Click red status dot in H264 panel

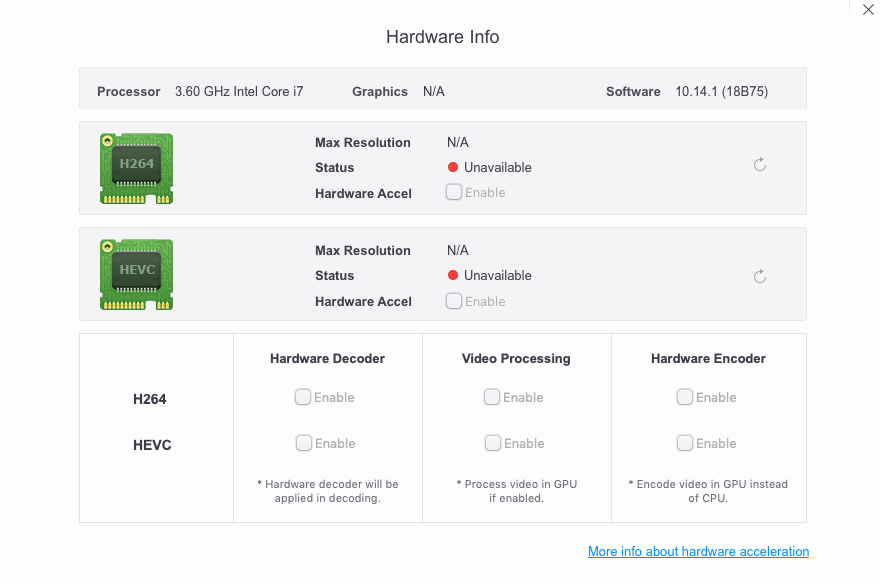(453, 167)
